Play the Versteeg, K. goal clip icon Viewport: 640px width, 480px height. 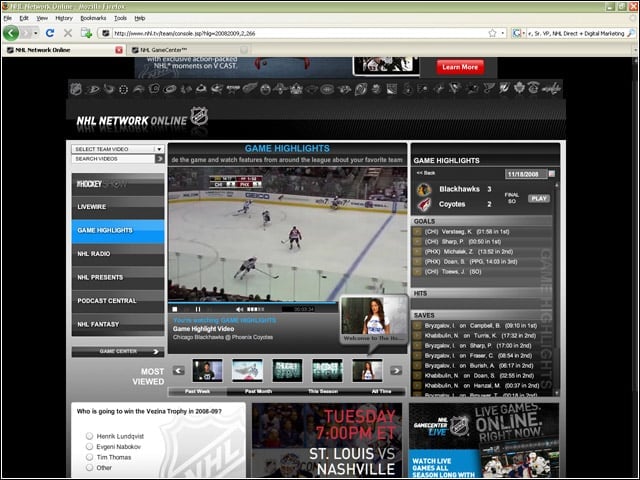tap(417, 232)
